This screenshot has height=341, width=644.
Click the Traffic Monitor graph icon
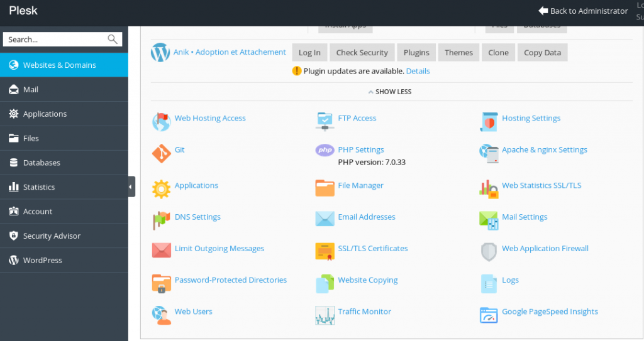tap(325, 315)
